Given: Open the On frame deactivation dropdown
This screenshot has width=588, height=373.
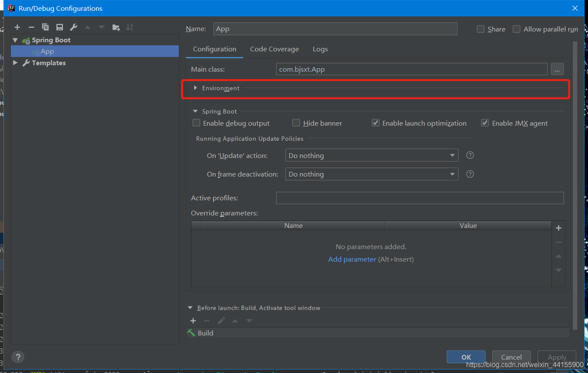Looking at the screenshot, I should 372,174.
